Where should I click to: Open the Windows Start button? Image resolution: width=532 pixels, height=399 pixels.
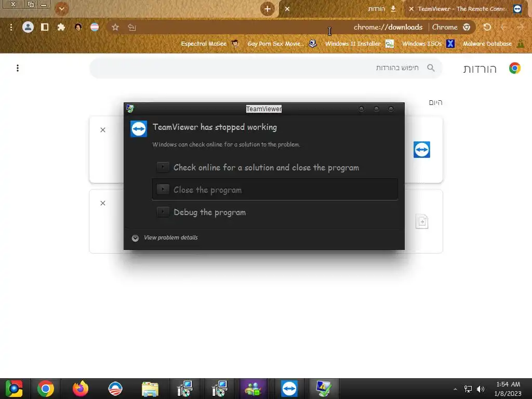(14, 389)
